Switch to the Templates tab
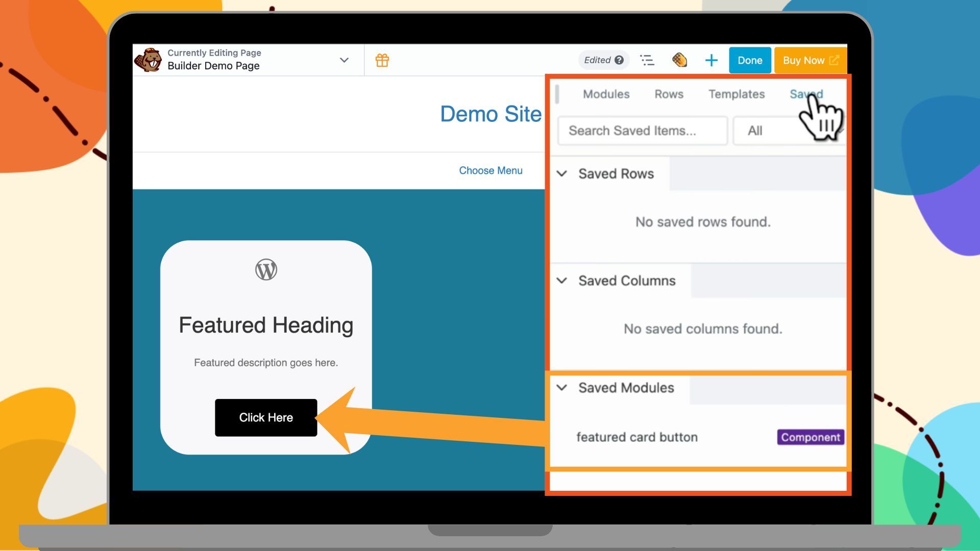The height and width of the screenshot is (551, 980). coord(736,94)
